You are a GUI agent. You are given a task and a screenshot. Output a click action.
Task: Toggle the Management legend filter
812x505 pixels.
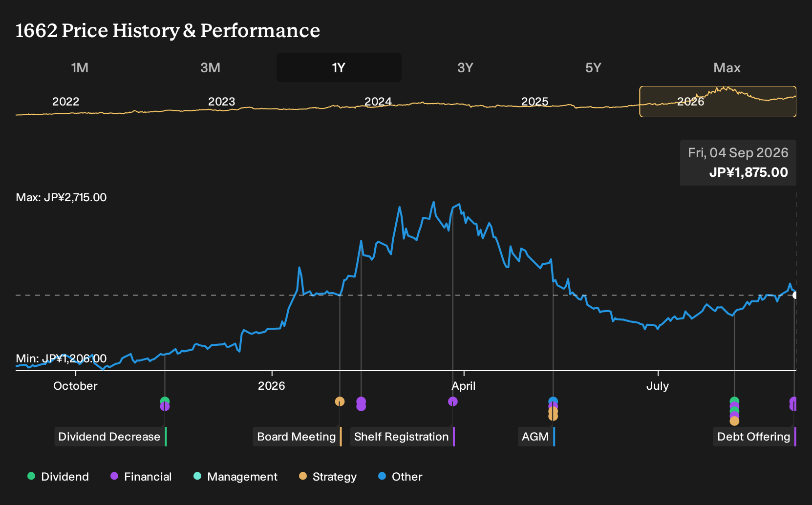(x=235, y=477)
